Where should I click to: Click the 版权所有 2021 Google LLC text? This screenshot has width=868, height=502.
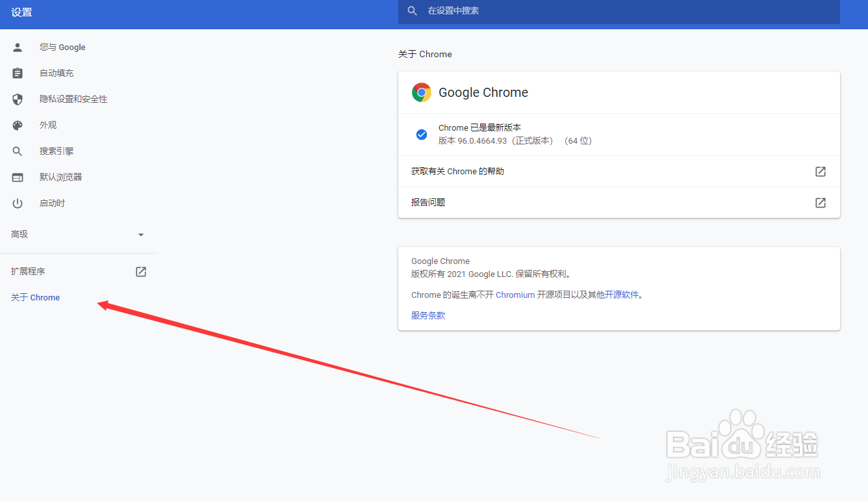491,274
